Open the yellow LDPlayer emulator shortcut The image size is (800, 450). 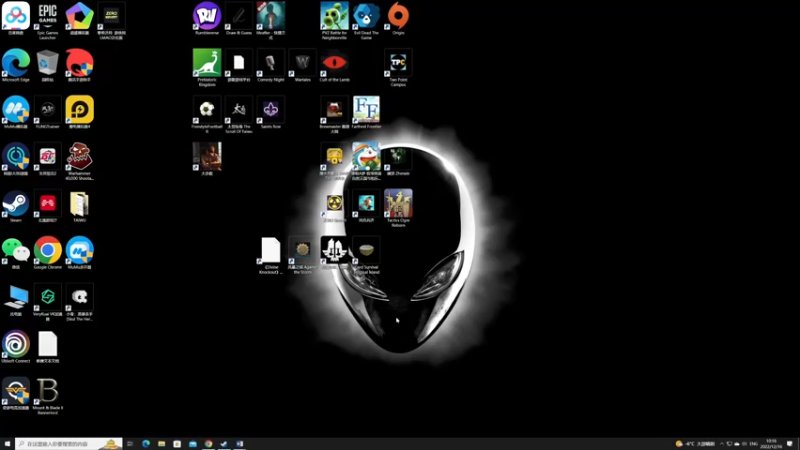point(79,110)
